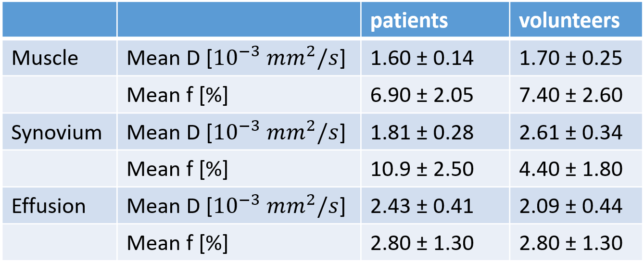Select the 1.70 ± 0.25 cell
Screen dimensions: 644x263
(x=571, y=58)
